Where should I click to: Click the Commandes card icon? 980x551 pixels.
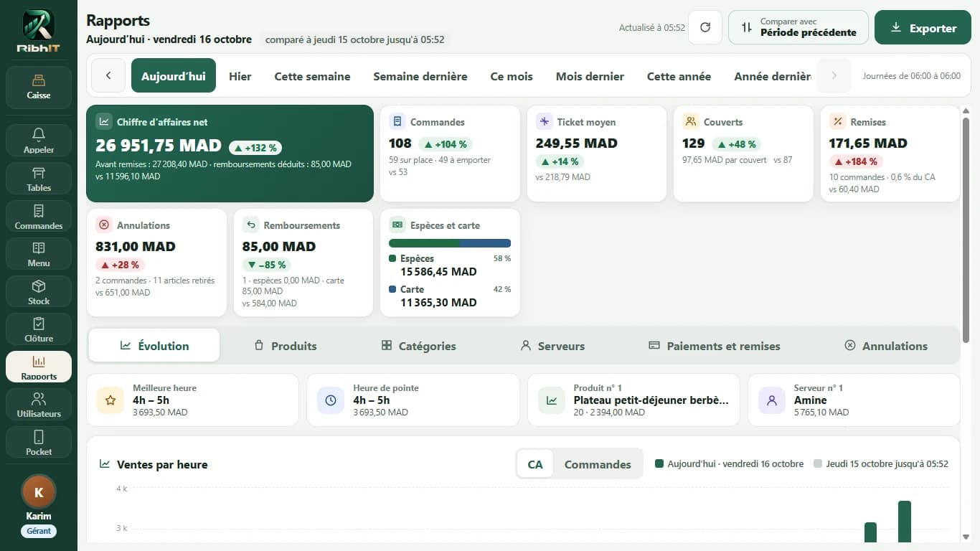397,121
